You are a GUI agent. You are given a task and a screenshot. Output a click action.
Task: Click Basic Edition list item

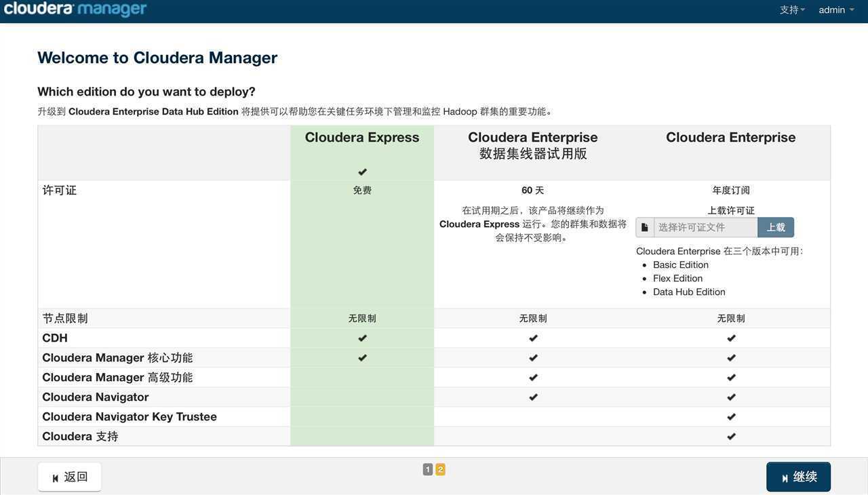[681, 264]
